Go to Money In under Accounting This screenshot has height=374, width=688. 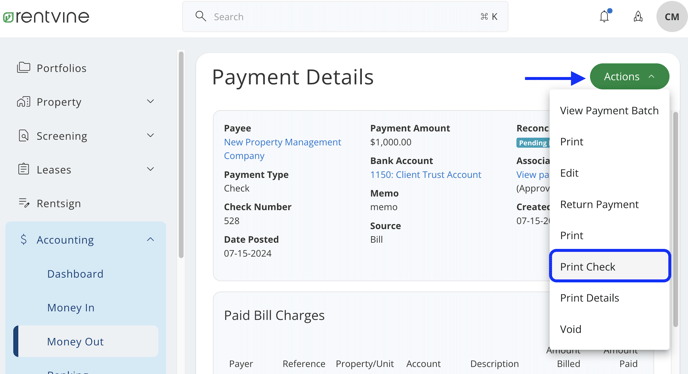(x=71, y=308)
